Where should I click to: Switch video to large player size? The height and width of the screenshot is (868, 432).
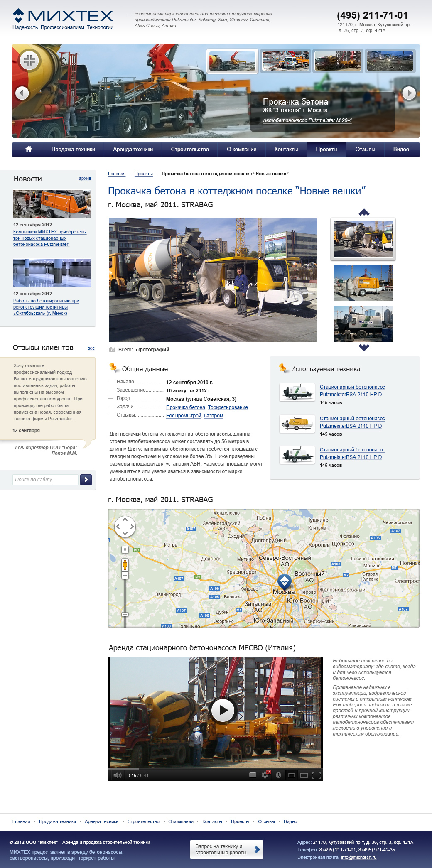click(304, 775)
